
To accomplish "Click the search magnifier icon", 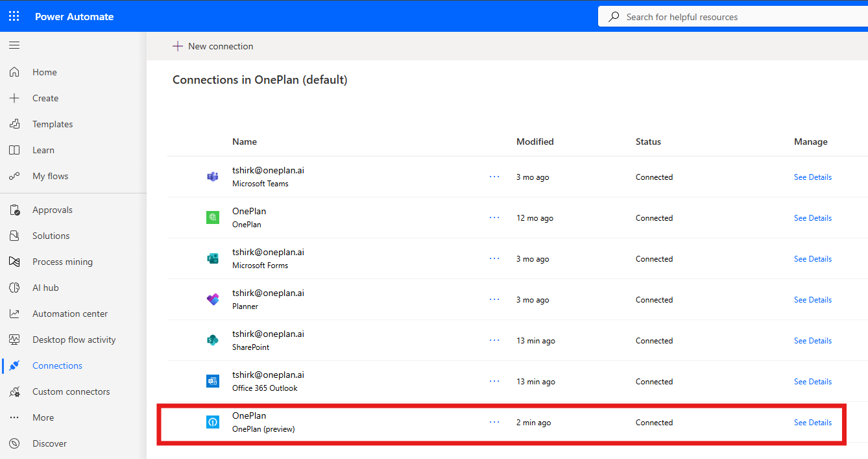I will pyautogui.click(x=613, y=17).
